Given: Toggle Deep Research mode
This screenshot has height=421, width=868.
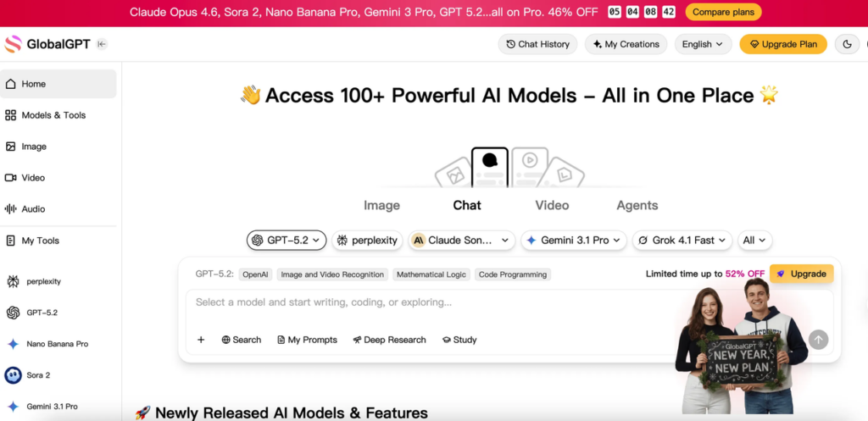Looking at the screenshot, I should [389, 340].
